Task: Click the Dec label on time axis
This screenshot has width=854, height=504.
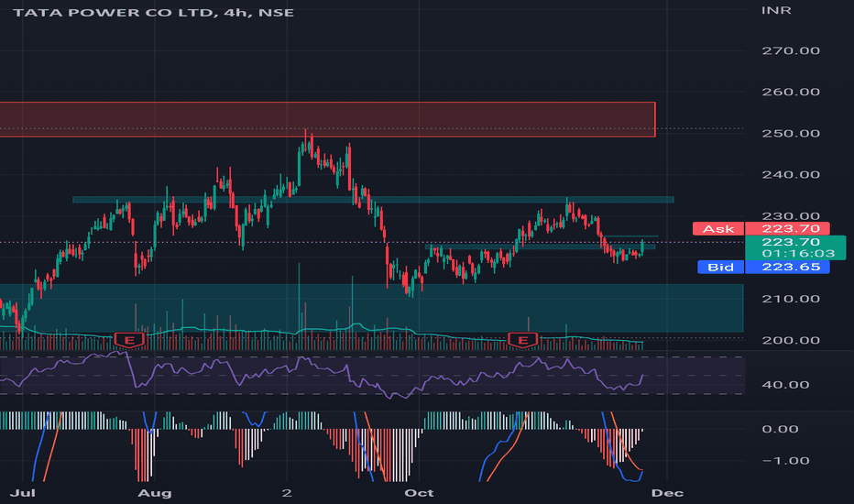Action: click(x=667, y=493)
